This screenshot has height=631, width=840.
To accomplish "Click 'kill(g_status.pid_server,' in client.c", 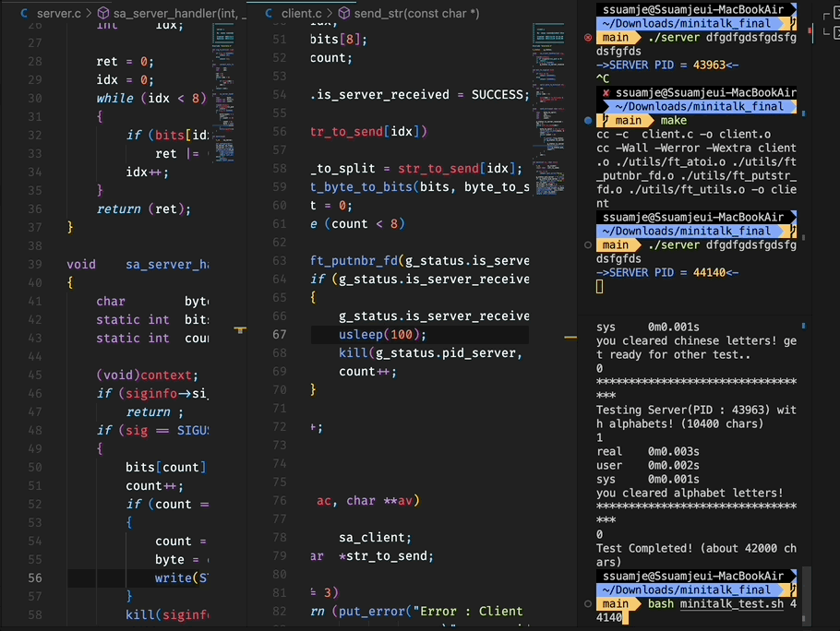I will tap(431, 353).
